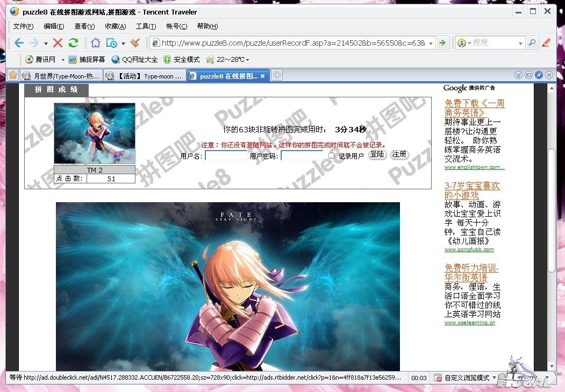This screenshot has width=565, height=392.
Task: Click the 用户名 input field
Action: [226, 155]
